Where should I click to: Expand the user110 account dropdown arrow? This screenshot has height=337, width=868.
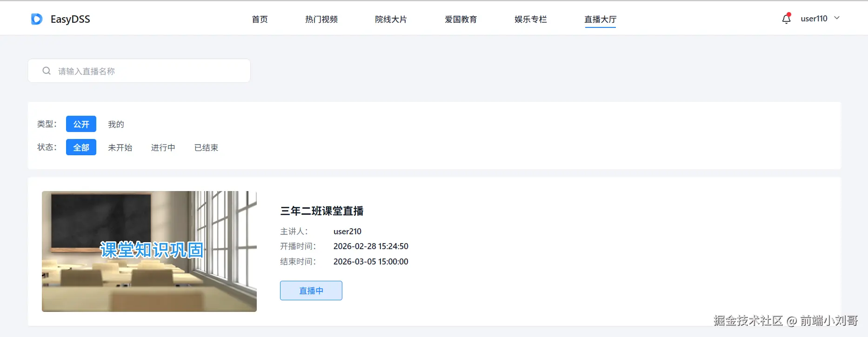(x=837, y=18)
